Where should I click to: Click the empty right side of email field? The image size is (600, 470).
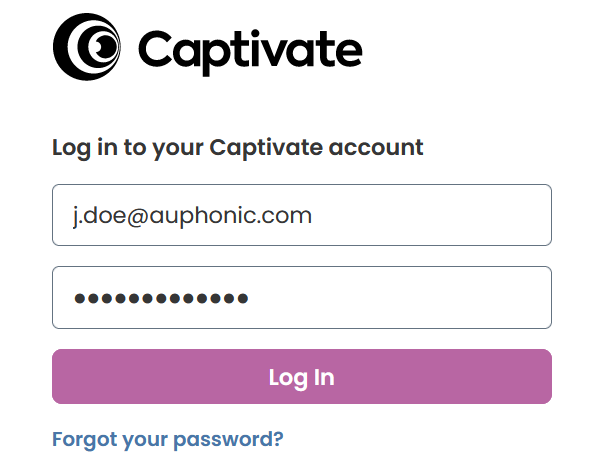432,215
